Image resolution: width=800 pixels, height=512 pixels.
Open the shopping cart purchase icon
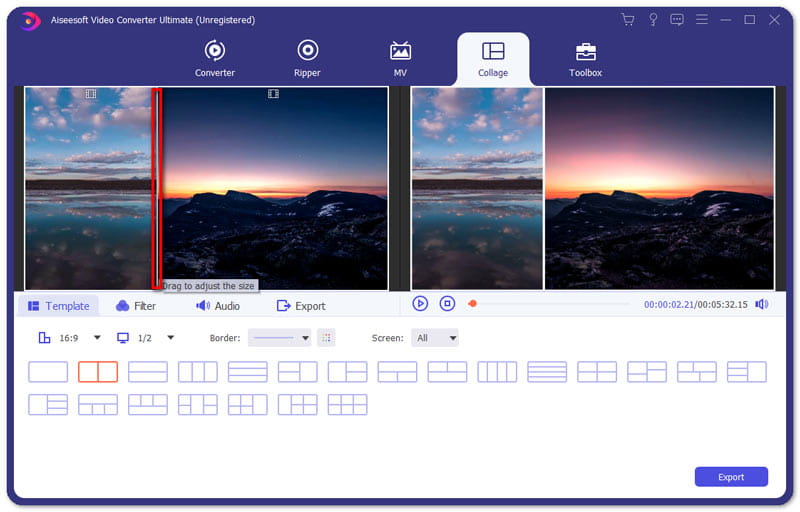pos(628,20)
